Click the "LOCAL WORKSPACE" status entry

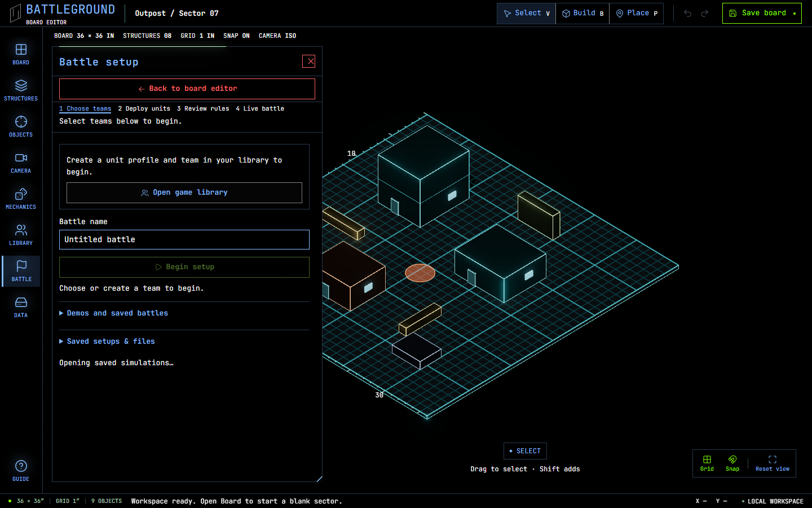tap(773, 501)
